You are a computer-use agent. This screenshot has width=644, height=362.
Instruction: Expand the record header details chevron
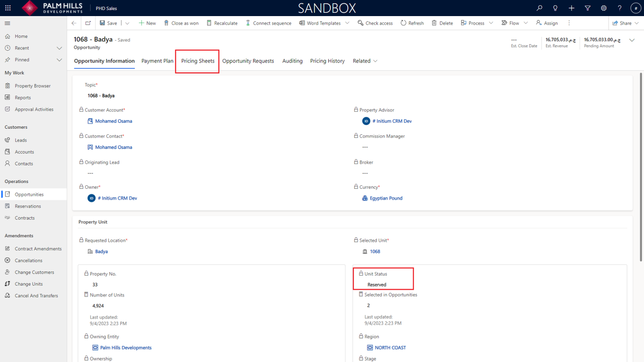632,40
